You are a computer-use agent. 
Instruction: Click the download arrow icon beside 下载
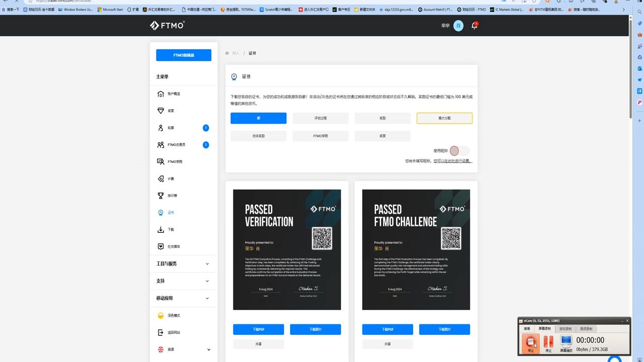pos(160,230)
